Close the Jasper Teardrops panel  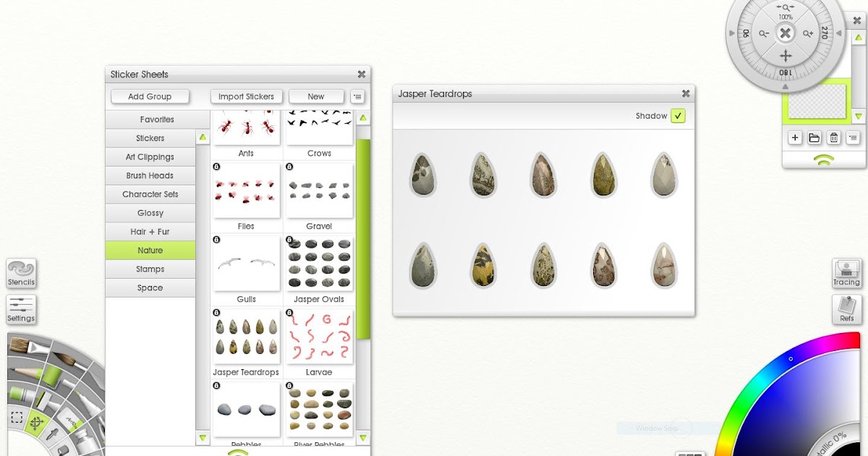coord(686,93)
